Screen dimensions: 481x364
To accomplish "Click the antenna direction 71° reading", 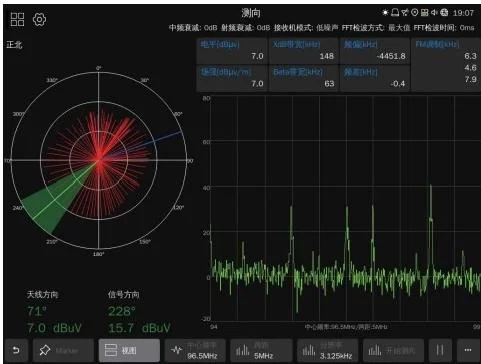I will tap(37, 311).
